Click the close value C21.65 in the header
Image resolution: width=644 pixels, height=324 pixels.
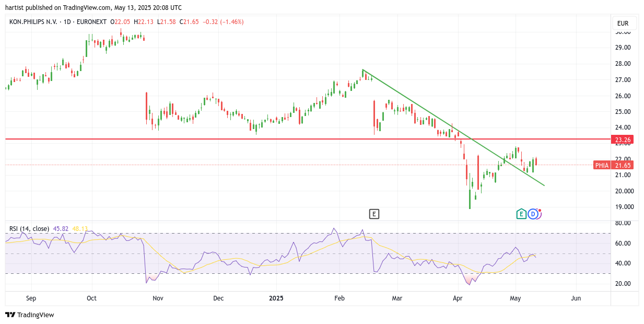pyautogui.click(x=189, y=22)
